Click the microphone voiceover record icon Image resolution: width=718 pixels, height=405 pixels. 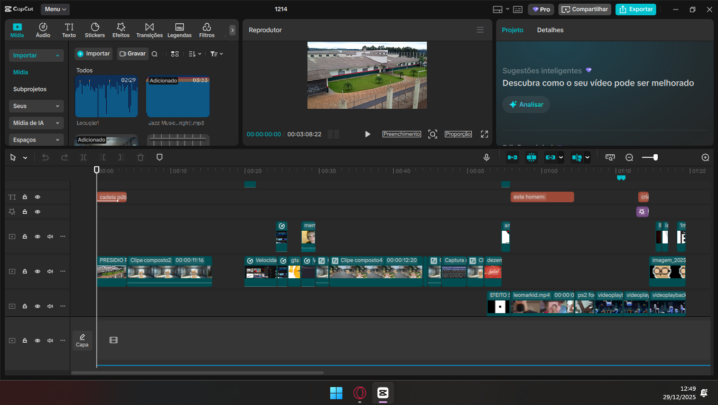point(487,157)
